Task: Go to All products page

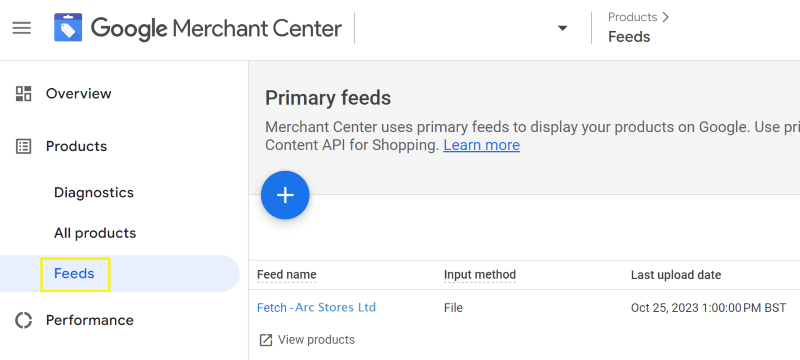Action: click(x=95, y=233)
